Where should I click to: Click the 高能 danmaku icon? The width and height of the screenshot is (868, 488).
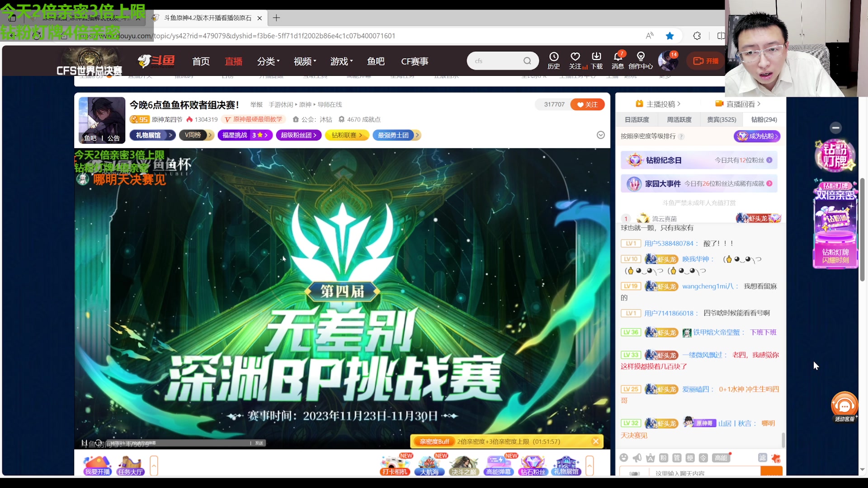point(721,458)
